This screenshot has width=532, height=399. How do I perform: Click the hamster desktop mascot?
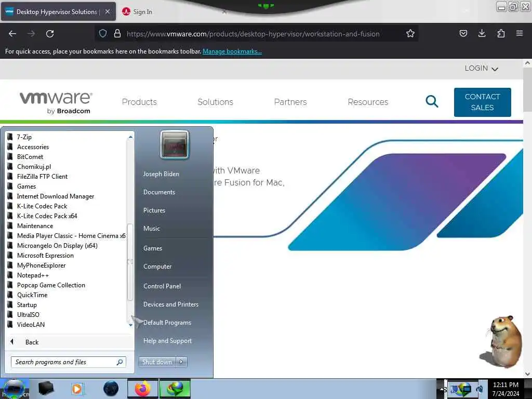coord(502,342)
